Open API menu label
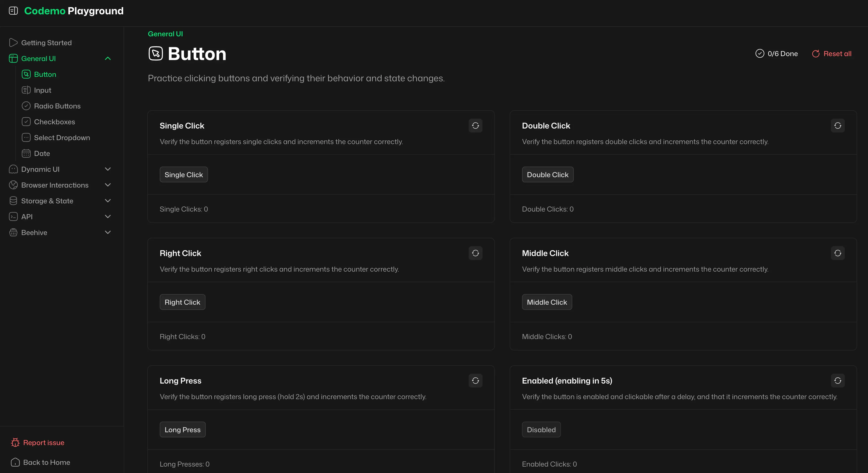This screenshot has height=473, width=868. coord(27,217)
